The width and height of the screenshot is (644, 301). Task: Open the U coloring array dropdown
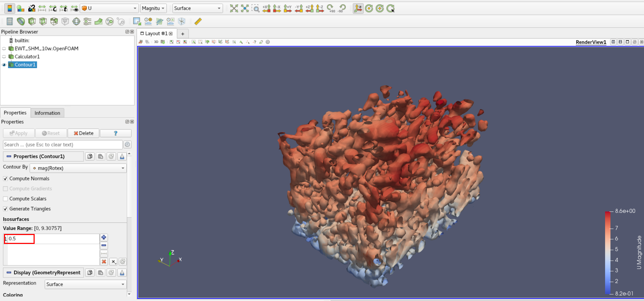tap(109, 8)
